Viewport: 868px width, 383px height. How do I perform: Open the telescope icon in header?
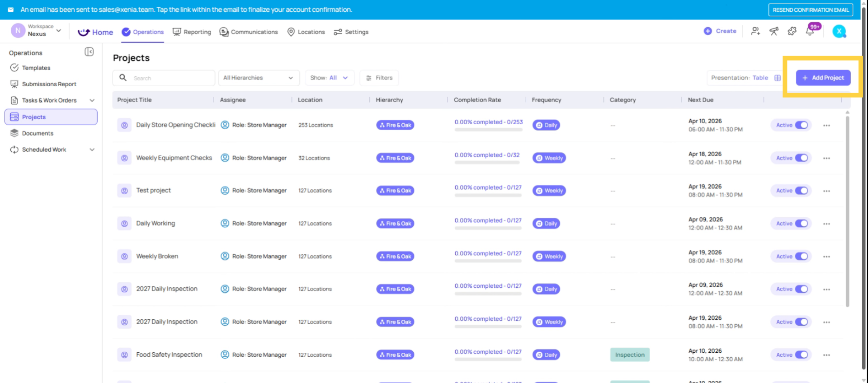774,31
